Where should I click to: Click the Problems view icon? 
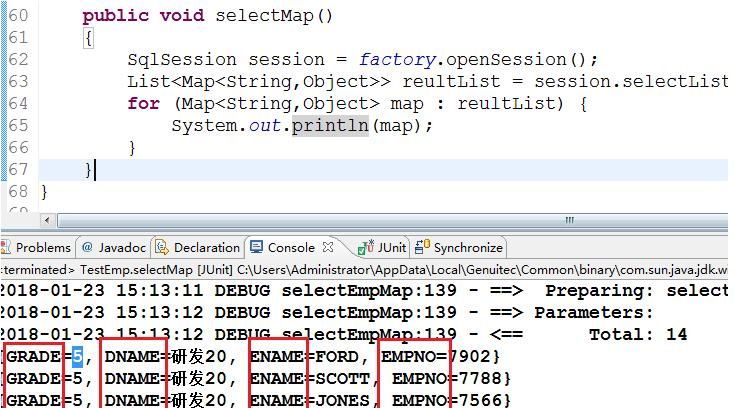click(x=8, y=247)
